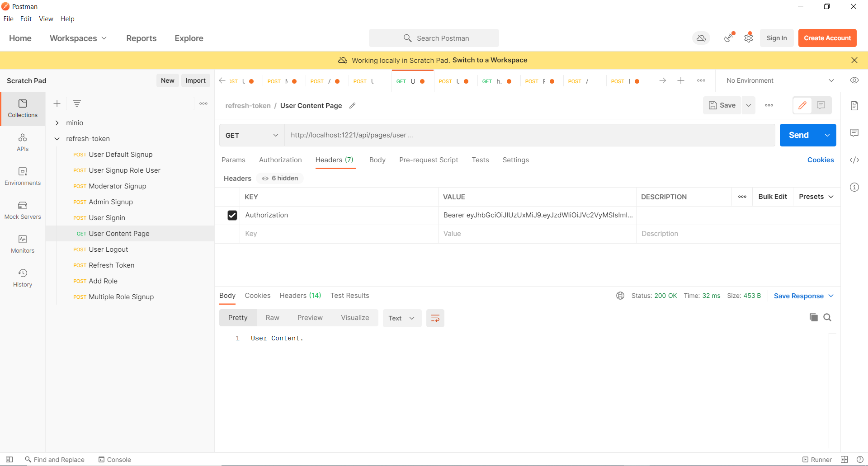Click the request URL input field
Screen dimensions: 868x466
point(529,135)
